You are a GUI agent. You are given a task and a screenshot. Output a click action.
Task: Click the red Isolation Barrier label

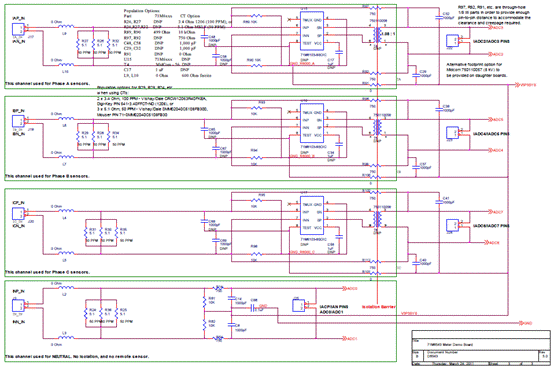coord(378,307)
